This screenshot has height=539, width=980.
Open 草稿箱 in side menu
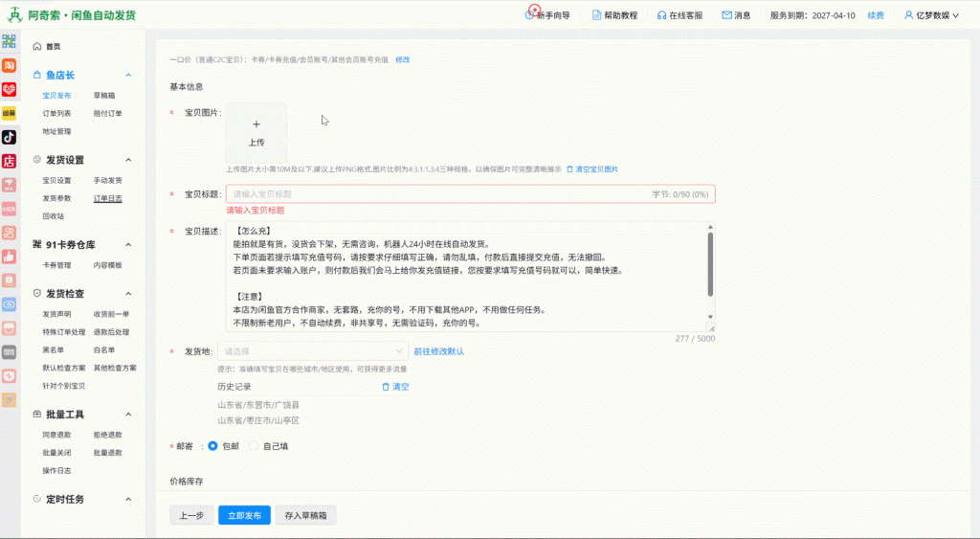[104, 96]
